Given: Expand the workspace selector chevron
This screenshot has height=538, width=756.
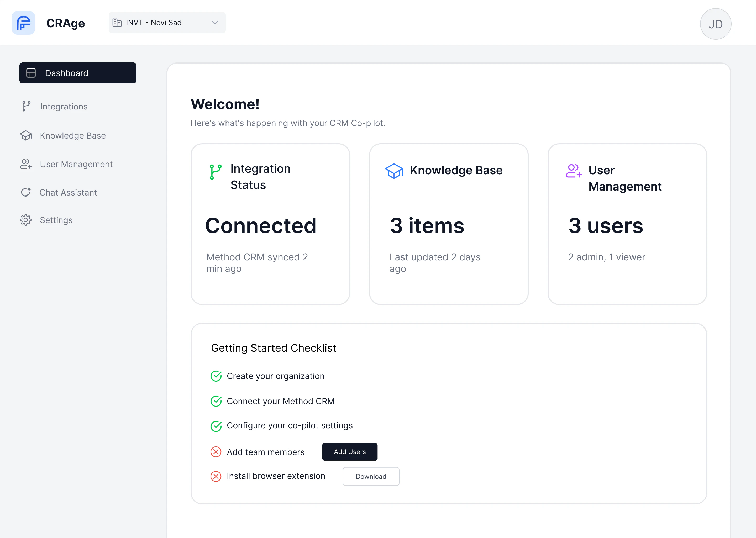Looking at the screenshot, I should tap(215, 23).
